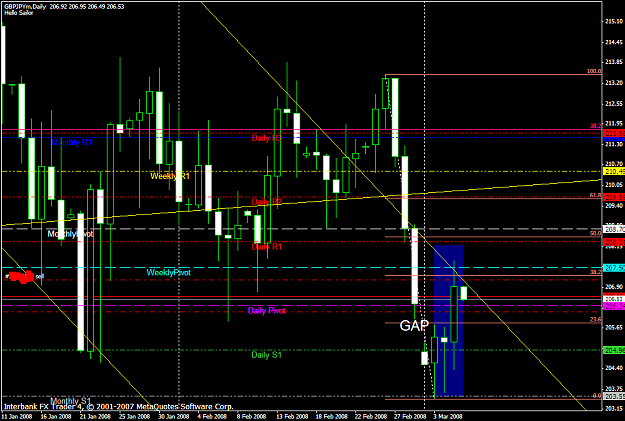Image resolution: width=625 pixels, height=421 pixels.
Task: Click the '25 Jan 2008' date label
Action: point(134,417)
